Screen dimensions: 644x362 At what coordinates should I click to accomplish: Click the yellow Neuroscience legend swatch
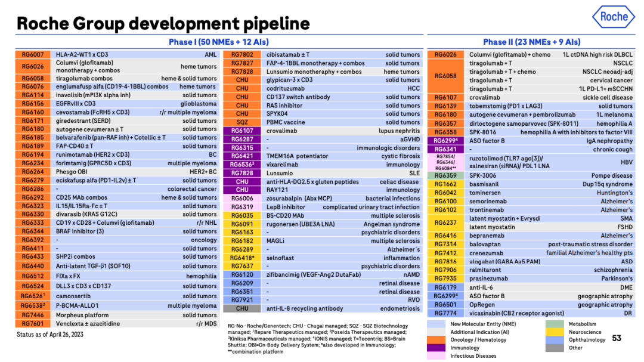(555, 332)
